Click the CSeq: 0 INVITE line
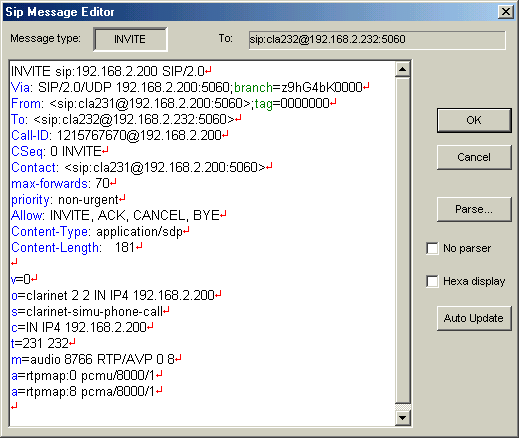This screenshot has width=519, height=438. pos(60,151)
